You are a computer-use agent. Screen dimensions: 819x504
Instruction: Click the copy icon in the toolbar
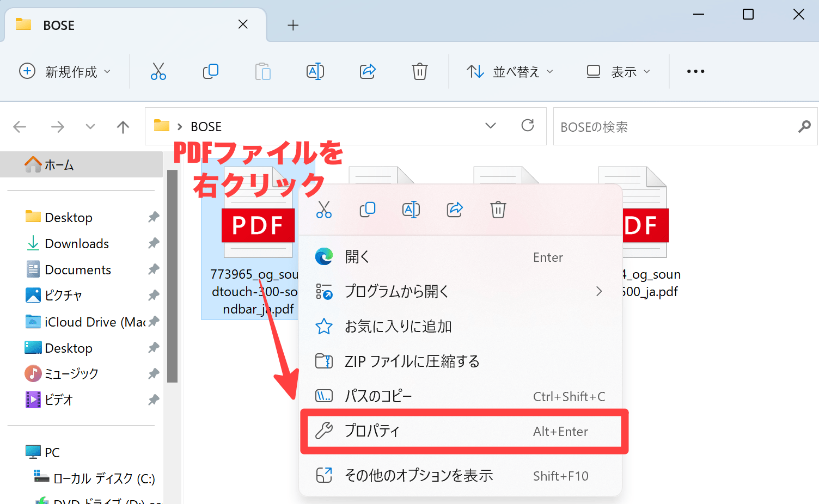pos(211,71)
